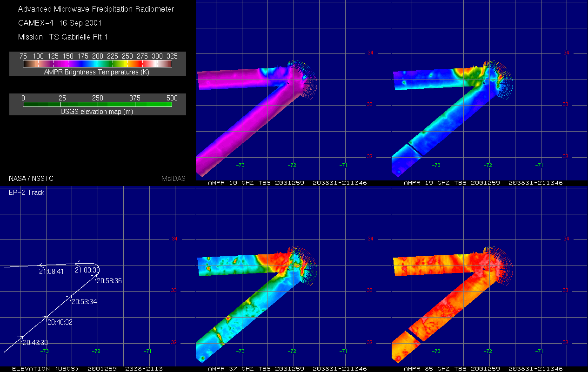Select the 20:48:32 track time marker

pyautogui.click(x=60, y=322)
